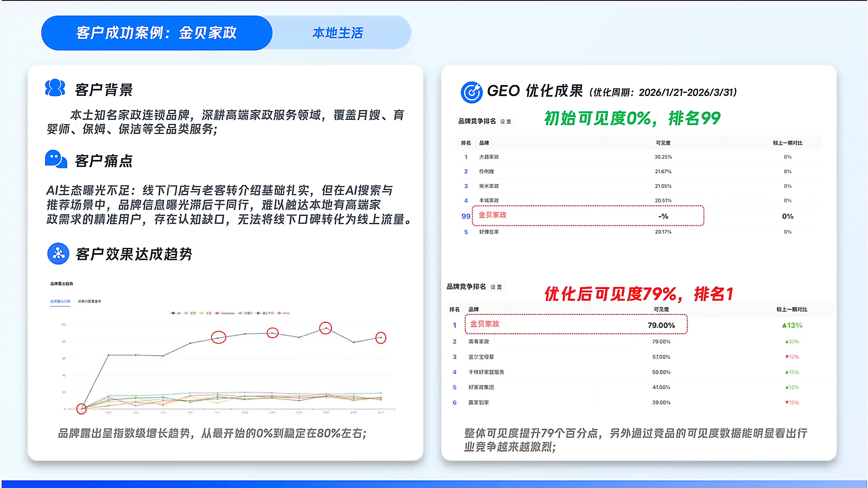The height and width of the screenshot is (488, 868).
Task: Click the 可见度 header in upper table
Action: (663, 143)
